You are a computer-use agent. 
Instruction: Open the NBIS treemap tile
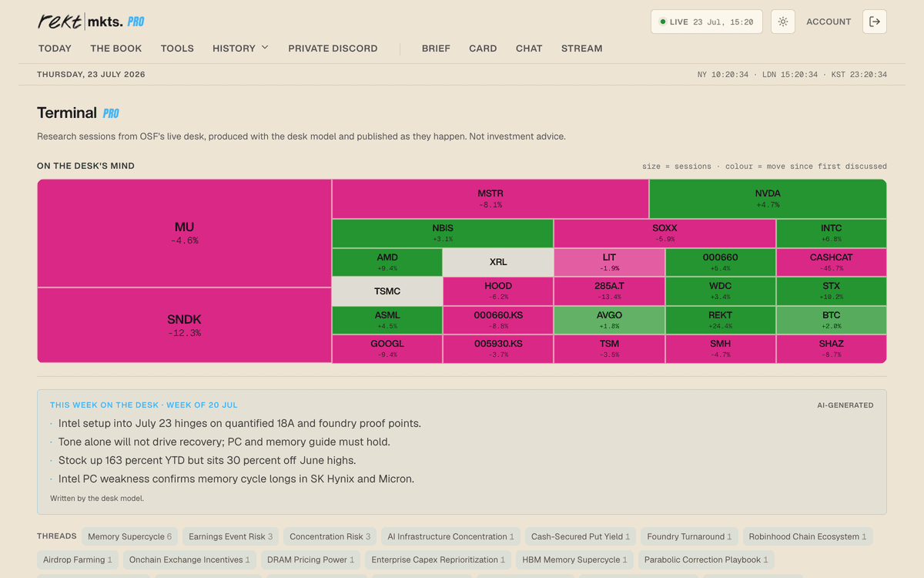click(x=443, y=234)
